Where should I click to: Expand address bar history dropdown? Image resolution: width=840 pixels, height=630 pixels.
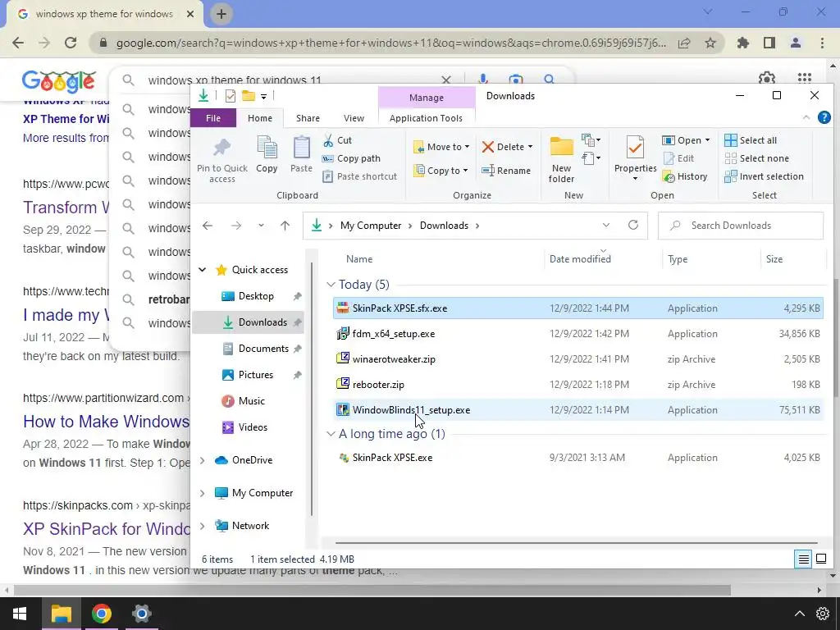[606, 225]
